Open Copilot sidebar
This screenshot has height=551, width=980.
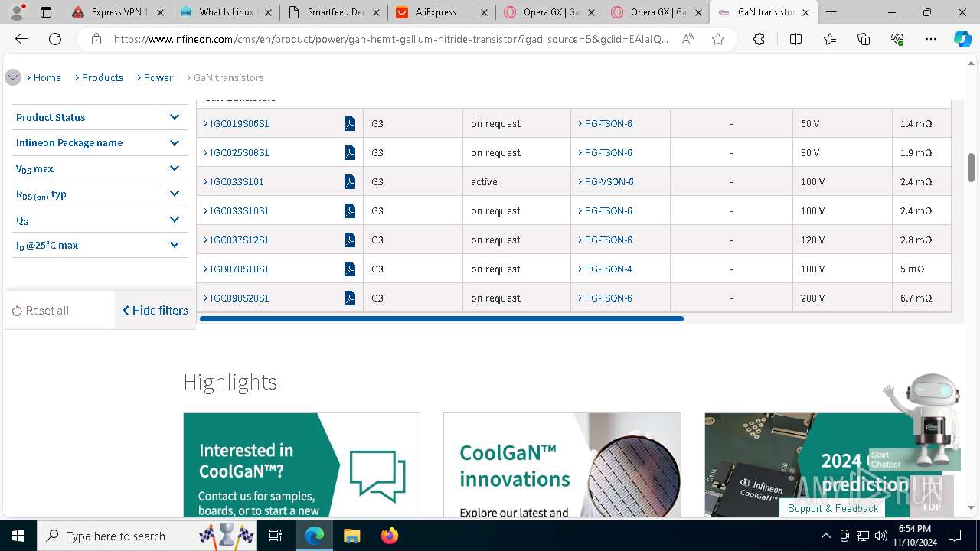[962, 39]
